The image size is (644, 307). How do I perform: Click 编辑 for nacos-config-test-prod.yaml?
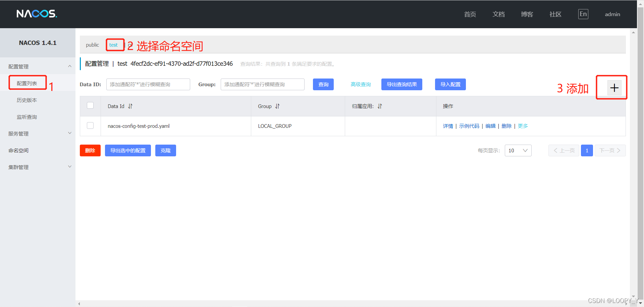490,126
